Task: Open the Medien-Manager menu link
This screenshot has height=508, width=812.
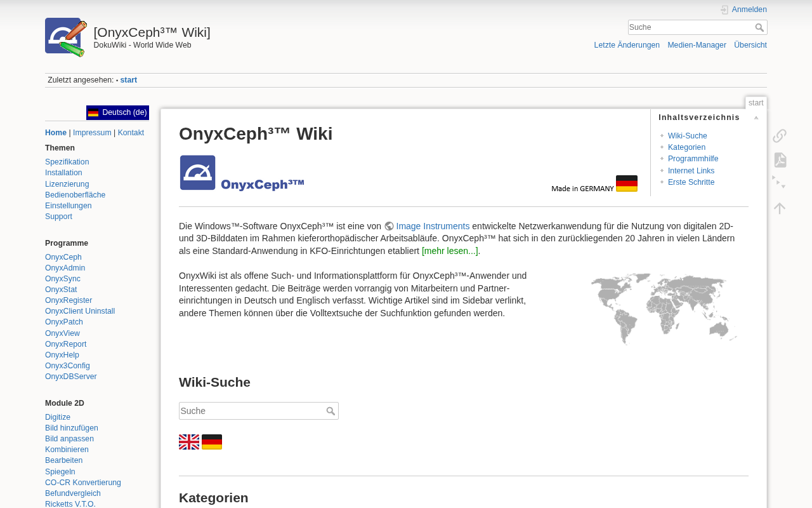Action: (x=697, y=45)
